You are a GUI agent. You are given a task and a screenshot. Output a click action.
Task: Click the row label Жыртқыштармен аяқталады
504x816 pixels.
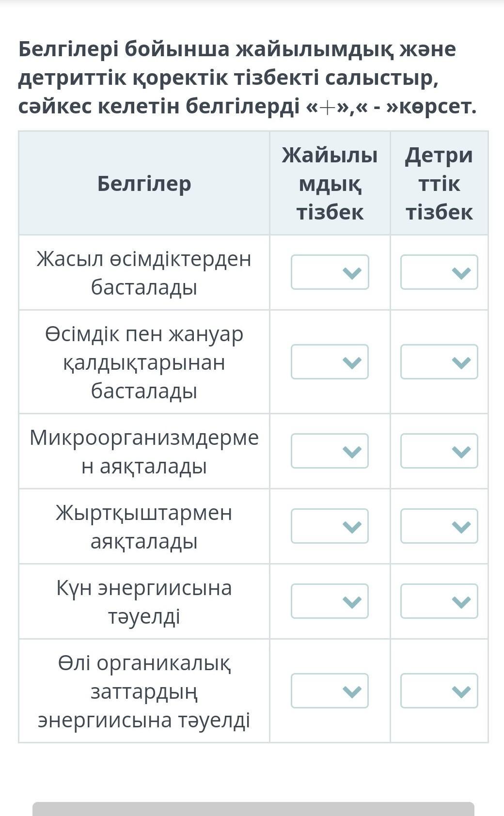pyautogui.click(x=144, y=527)
